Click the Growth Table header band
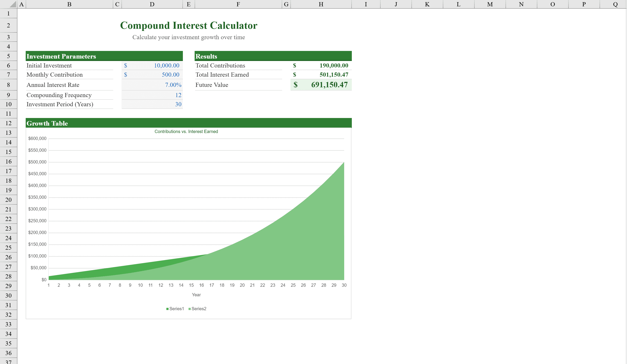627x364 pixels. pyautogui.click(x=188, y=123)
